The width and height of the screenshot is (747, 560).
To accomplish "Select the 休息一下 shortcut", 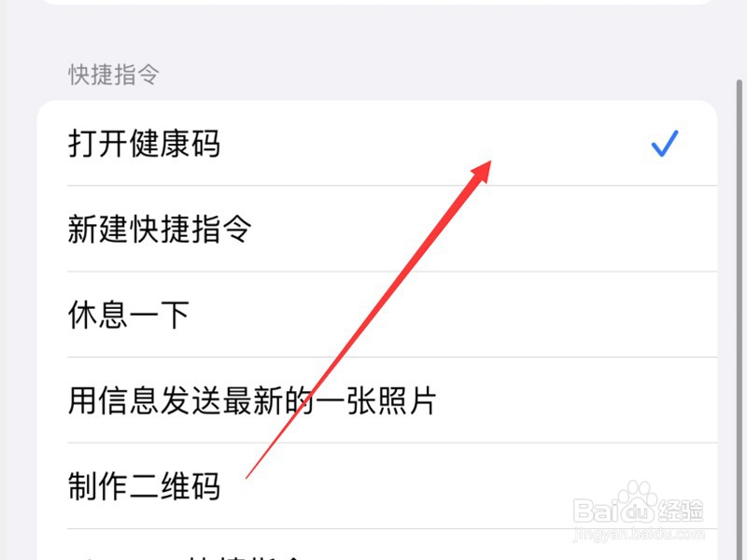I will (377, 315).
